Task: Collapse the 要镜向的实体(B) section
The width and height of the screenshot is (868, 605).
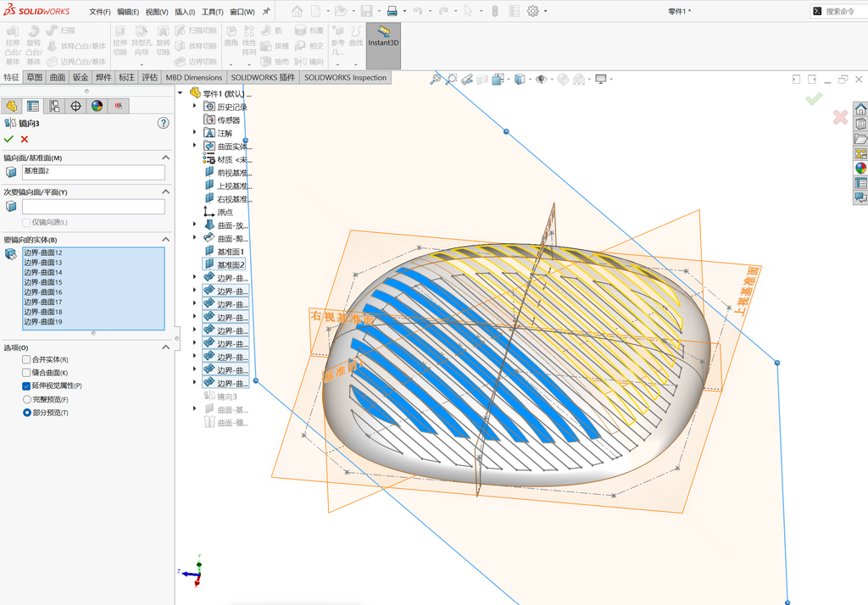Action: tap(165, 239)
